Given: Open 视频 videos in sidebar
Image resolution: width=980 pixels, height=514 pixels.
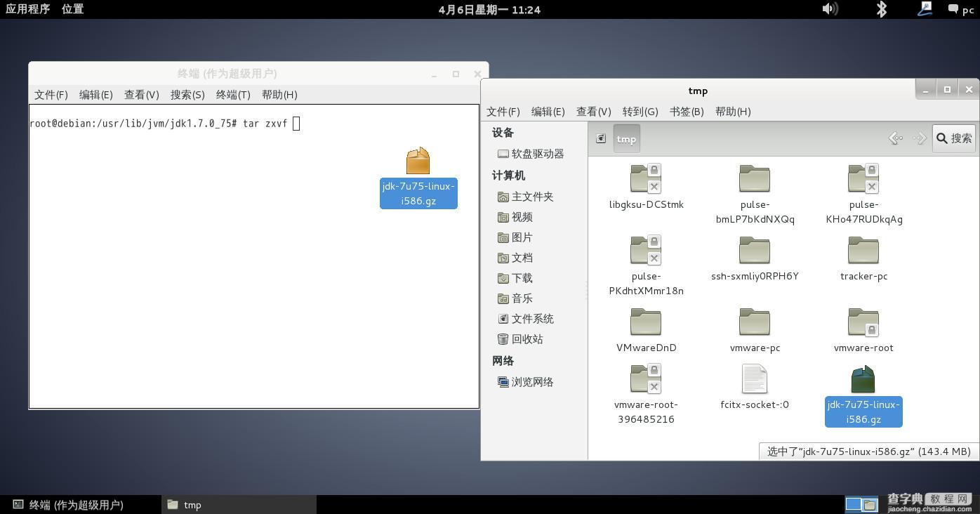Looking at the screenshot, I should (x=515, y=217).
